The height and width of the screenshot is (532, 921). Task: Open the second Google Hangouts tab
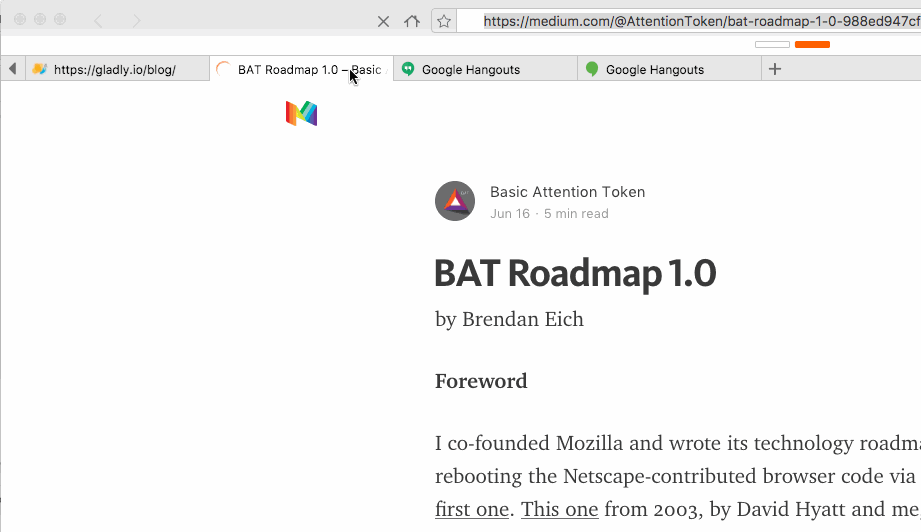pos(670,69)
